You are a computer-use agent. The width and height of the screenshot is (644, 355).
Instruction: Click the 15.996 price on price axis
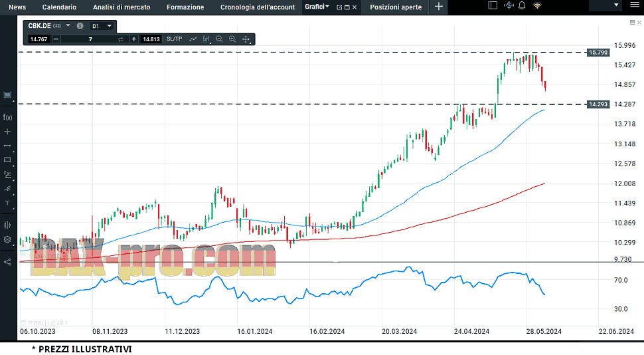625,45
